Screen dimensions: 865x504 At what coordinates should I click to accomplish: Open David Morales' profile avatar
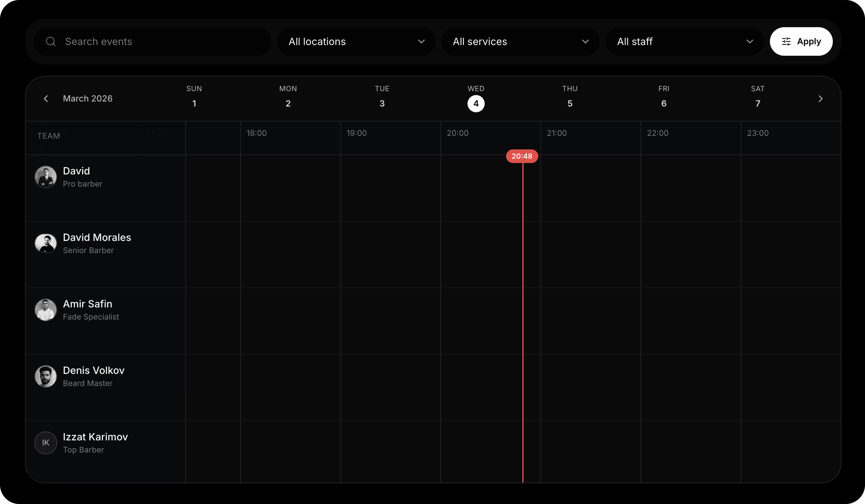point(45,243)
